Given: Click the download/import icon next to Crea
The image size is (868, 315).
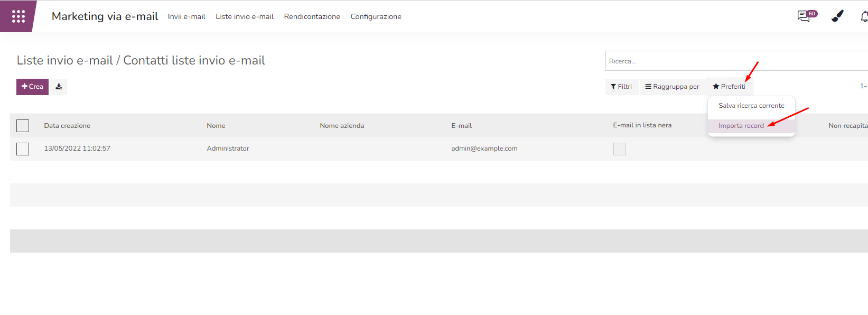Looking at the screenshot, I should [59, 87].
